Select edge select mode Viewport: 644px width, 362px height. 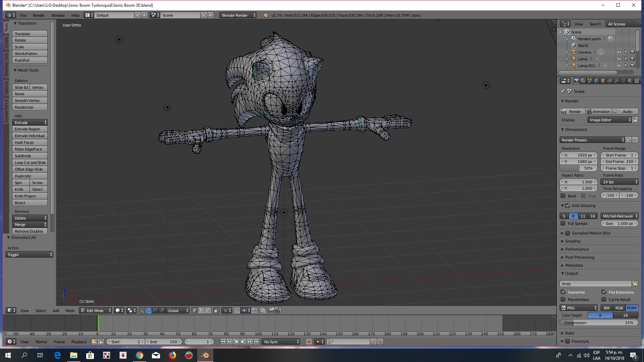201,310
